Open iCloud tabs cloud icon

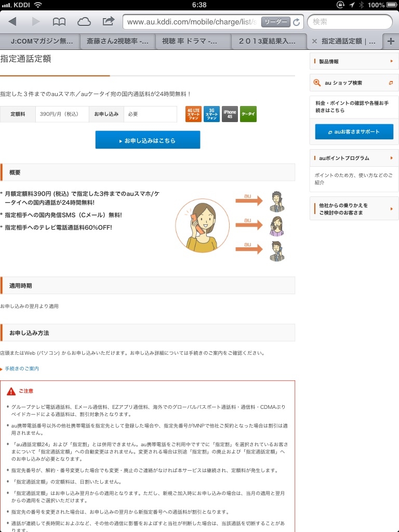tap(84, 22)
